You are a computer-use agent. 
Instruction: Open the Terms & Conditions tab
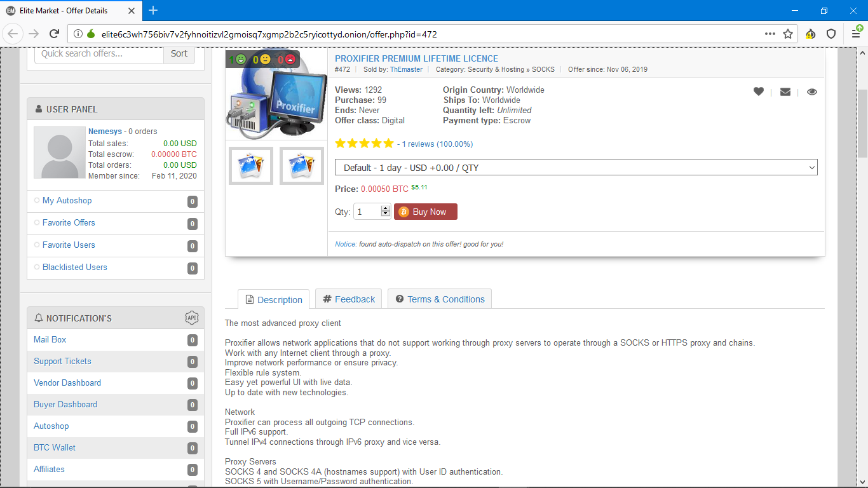click(x=440, y=299)
